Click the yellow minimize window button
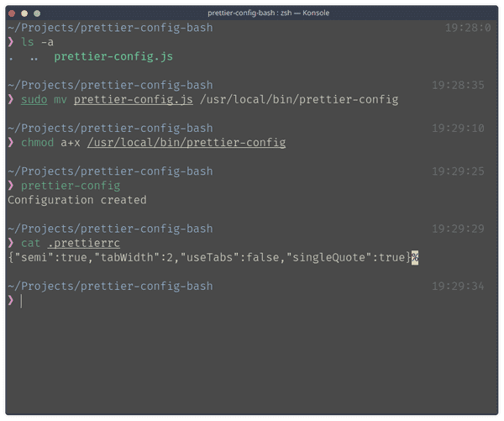504x421 pixels. coord(24,13)
